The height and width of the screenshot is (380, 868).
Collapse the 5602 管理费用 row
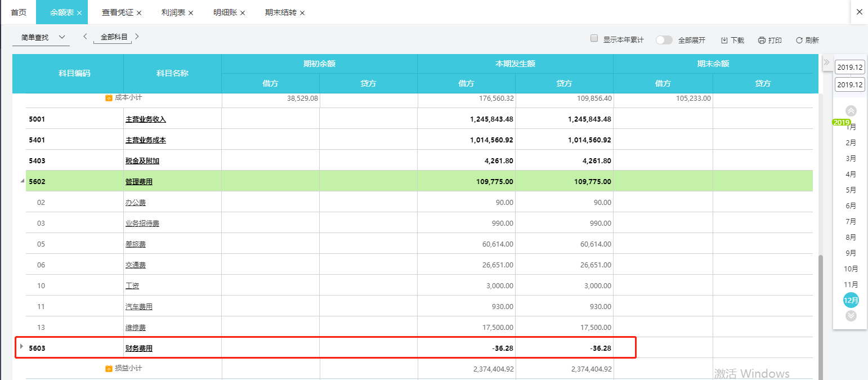click(x=23, y=181)
